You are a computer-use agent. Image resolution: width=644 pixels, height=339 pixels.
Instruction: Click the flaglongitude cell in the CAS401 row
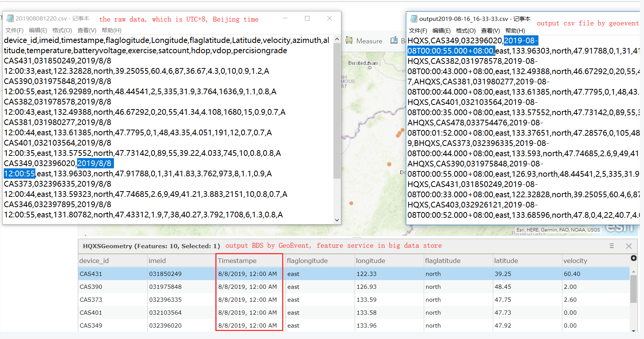tap(320, 312)
